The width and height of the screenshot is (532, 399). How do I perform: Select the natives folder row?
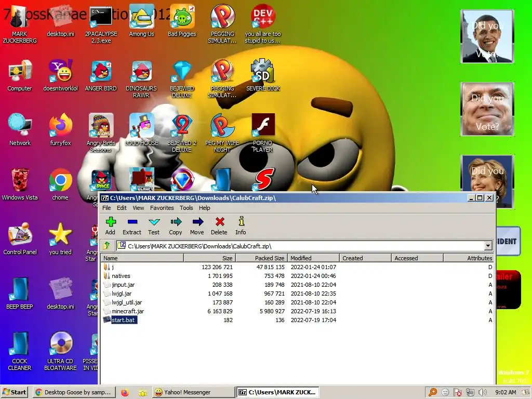(297, 276)
